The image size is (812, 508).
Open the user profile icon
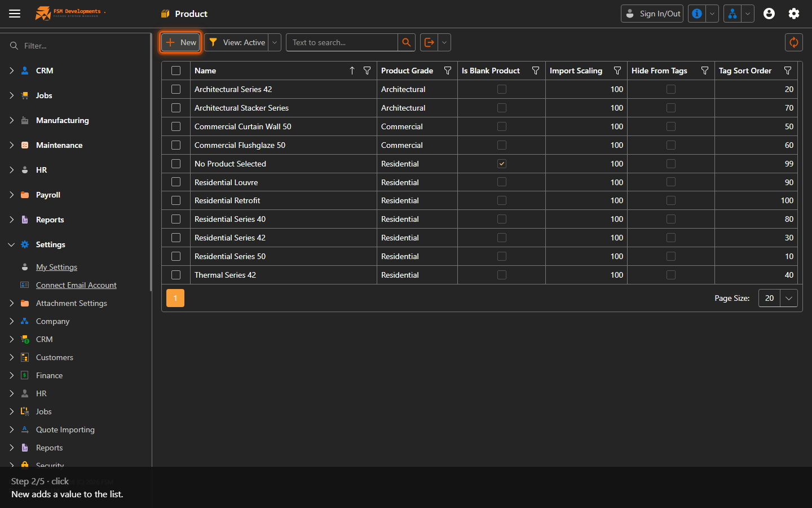point(769,14)
